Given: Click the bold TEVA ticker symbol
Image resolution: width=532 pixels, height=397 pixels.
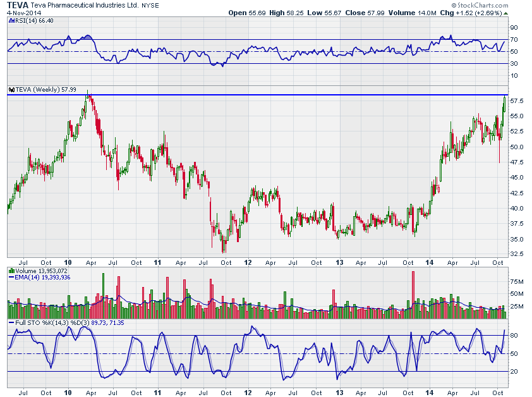Looking at the screenshot, I should click(18, 4).
